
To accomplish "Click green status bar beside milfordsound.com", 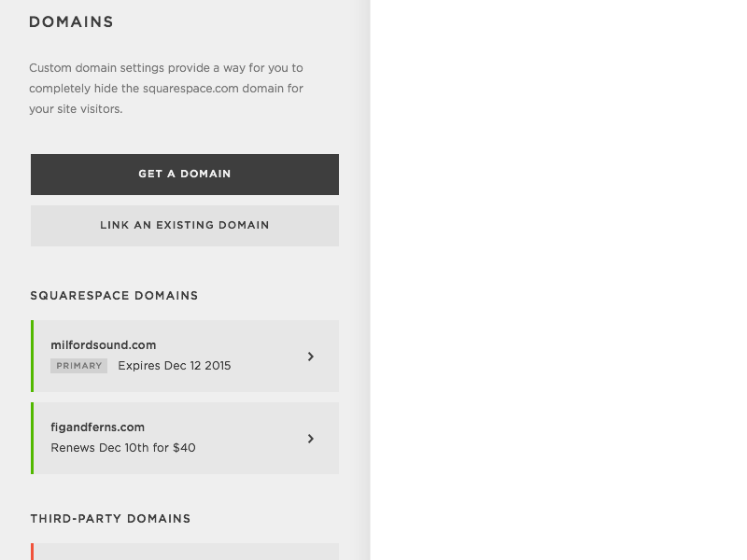I will click(x=33, y=357).
